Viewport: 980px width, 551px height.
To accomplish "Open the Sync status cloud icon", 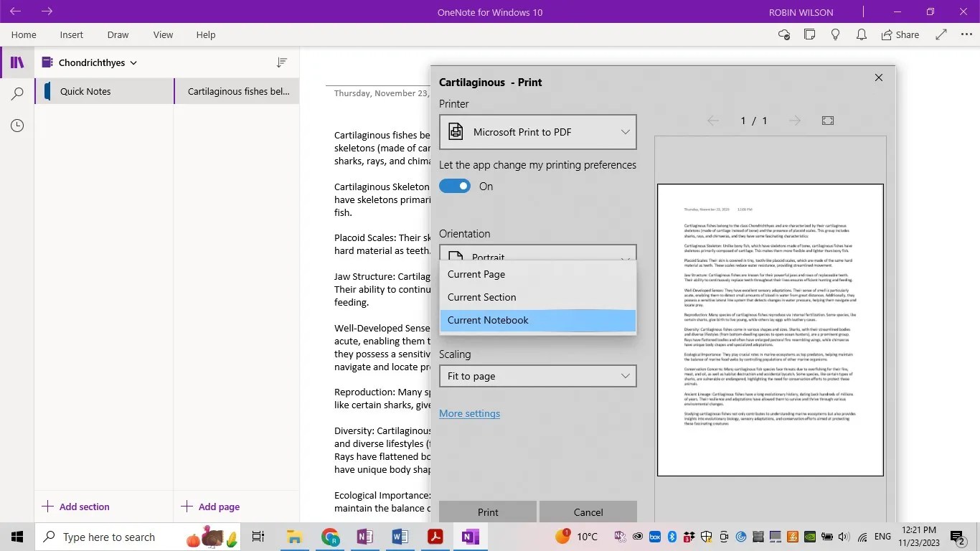I will click(783, 34).
